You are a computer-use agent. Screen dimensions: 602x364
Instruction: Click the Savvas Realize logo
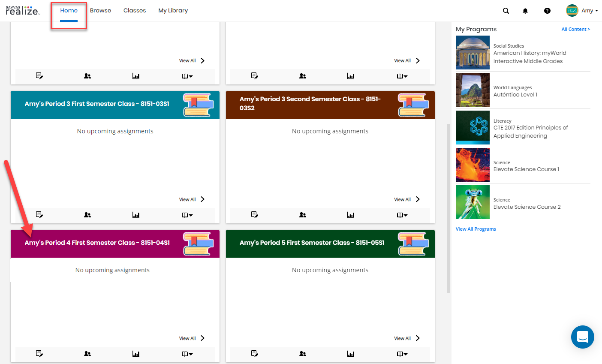click(22, 10)
